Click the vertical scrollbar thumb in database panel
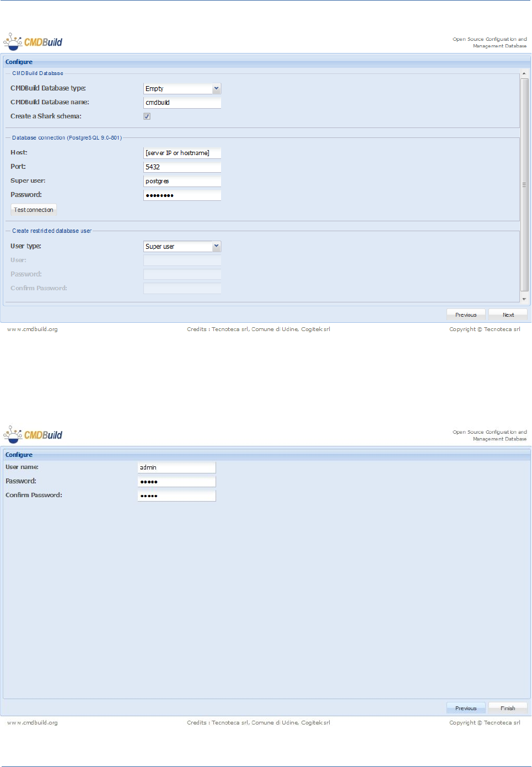 [x=524, y=184]
